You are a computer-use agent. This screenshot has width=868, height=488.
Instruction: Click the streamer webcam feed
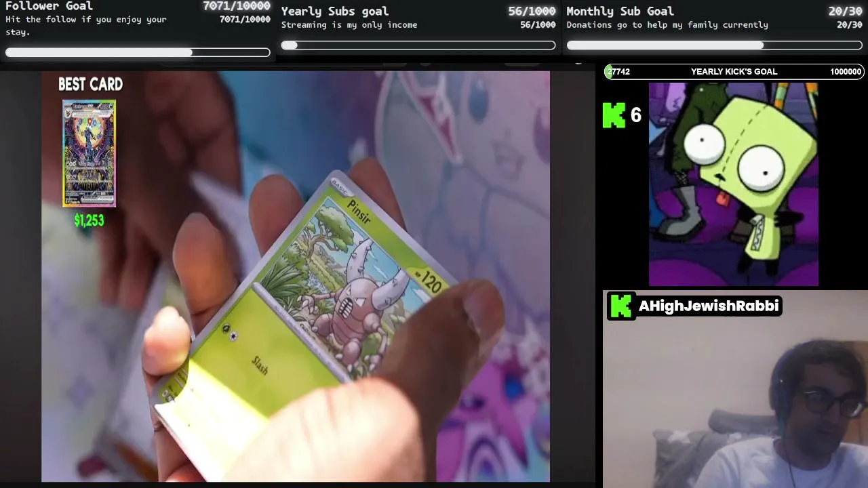coord(735,390)
